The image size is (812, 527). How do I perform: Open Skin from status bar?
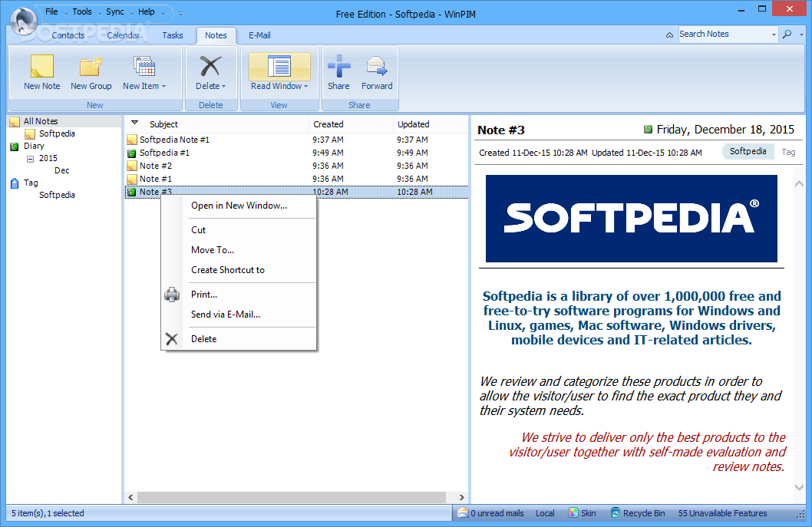point(582,513)
